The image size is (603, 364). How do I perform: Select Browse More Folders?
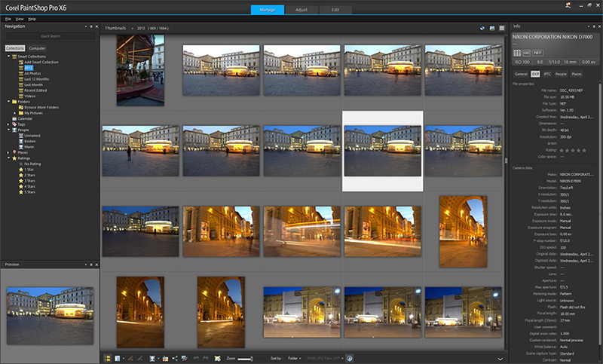(x=41, y=107)
